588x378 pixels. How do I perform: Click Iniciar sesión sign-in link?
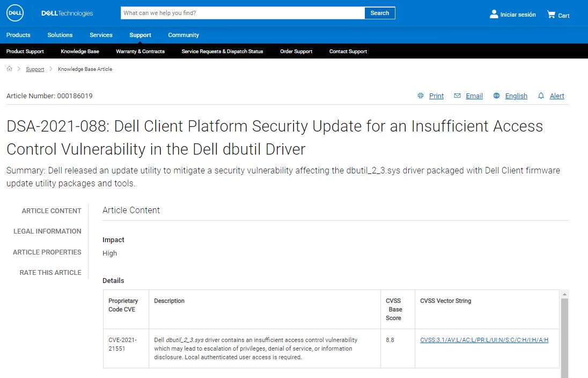[x=518, y=14]
